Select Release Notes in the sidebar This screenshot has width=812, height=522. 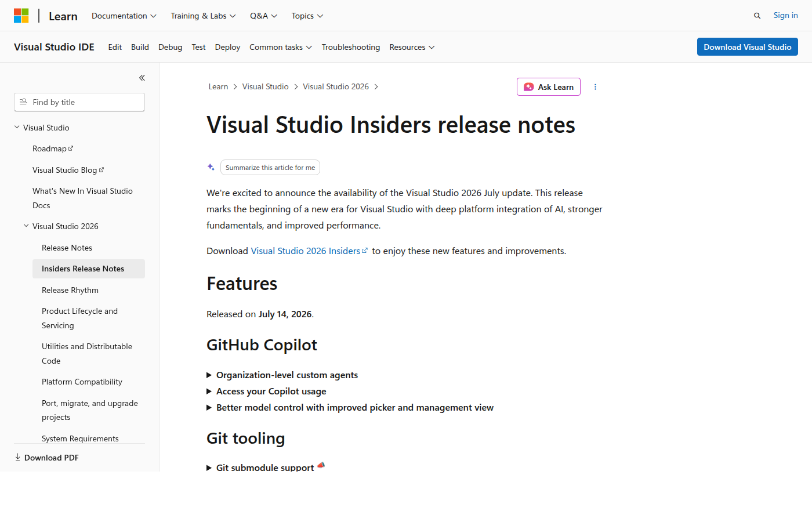(67, 248)
